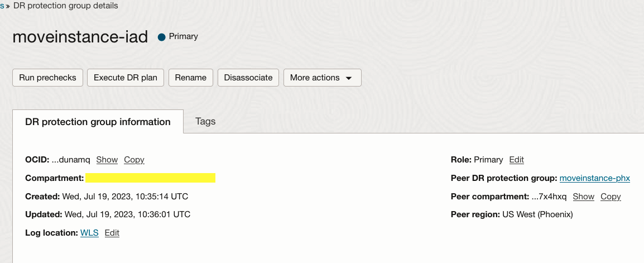Open the More actions dropdown
The height and width of the screenshot is (263, 644).
[x=322, y=78]
